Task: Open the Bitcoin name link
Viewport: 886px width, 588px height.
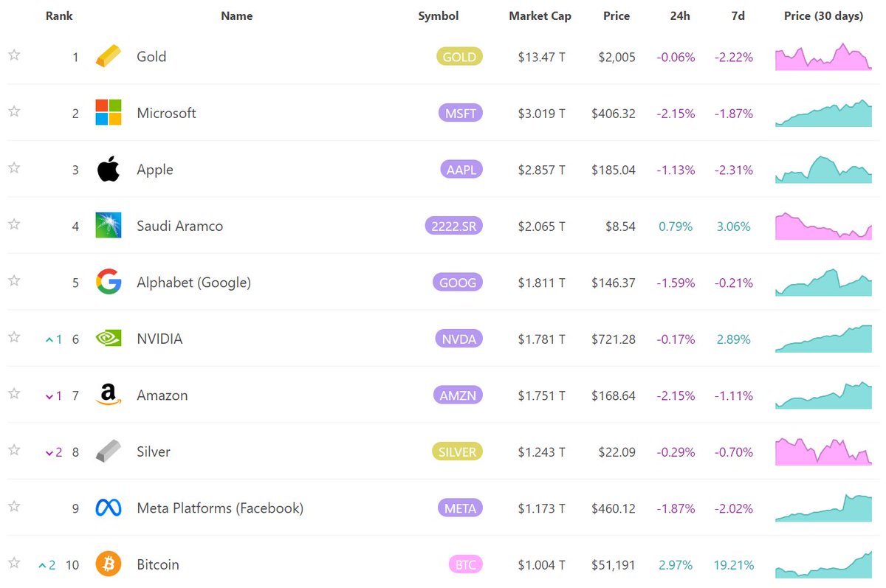Action: (158, 564)
